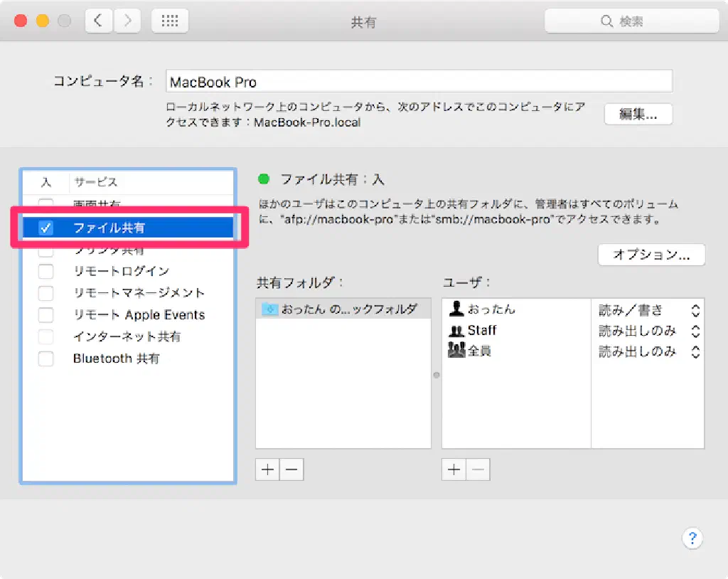Click minus under shared folders list
This screenshot has width=728, height=579.
coord(291,469)
